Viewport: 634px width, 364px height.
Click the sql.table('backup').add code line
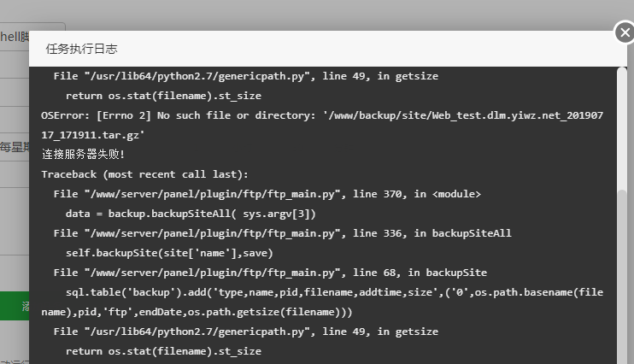coord(333,292)
